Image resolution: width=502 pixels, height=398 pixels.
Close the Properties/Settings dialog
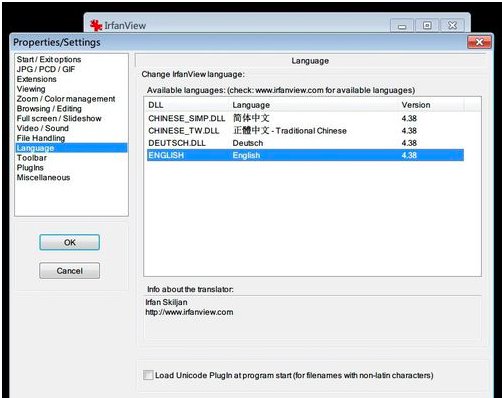[479, 42]
